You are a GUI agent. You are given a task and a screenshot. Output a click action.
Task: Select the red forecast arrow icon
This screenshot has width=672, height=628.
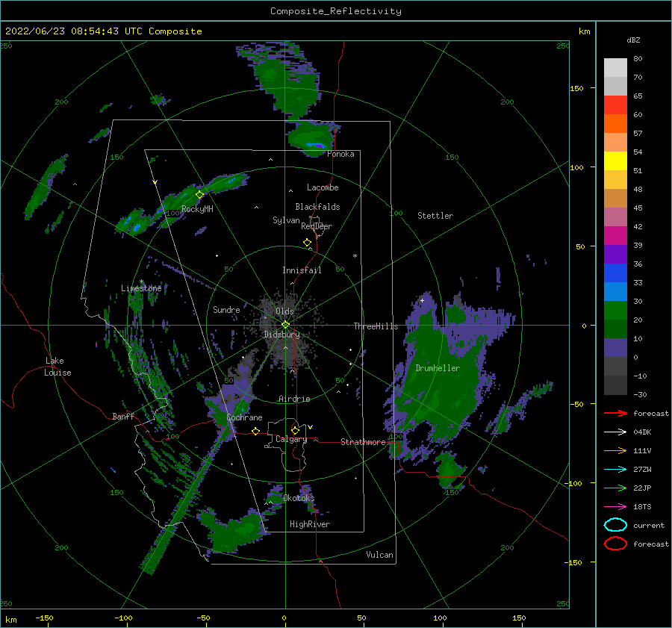615,413
